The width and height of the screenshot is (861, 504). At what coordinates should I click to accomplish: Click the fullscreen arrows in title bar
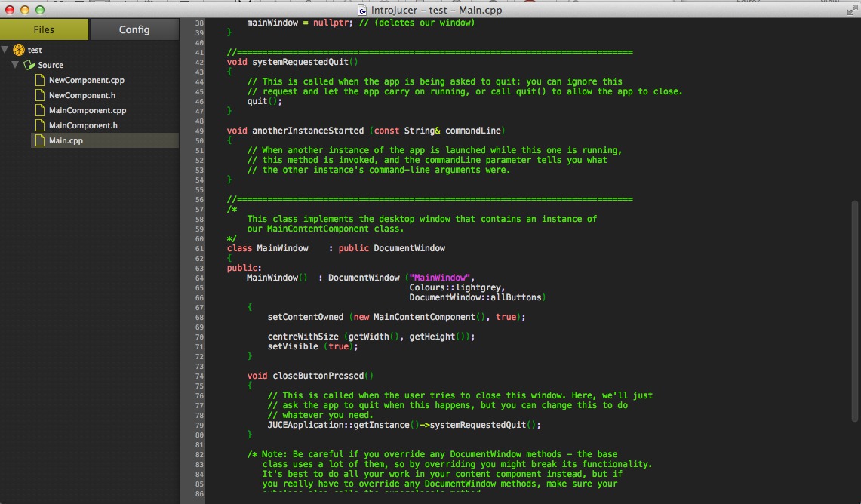coord(852,10)
